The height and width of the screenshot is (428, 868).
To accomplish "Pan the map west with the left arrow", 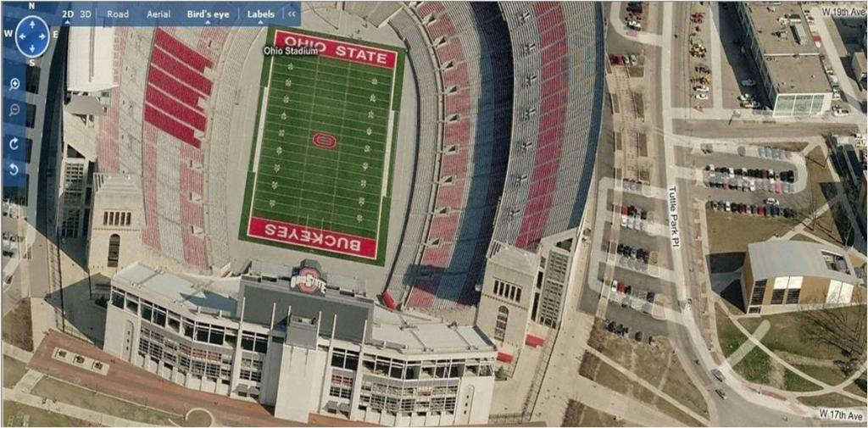I will [21, 36].
